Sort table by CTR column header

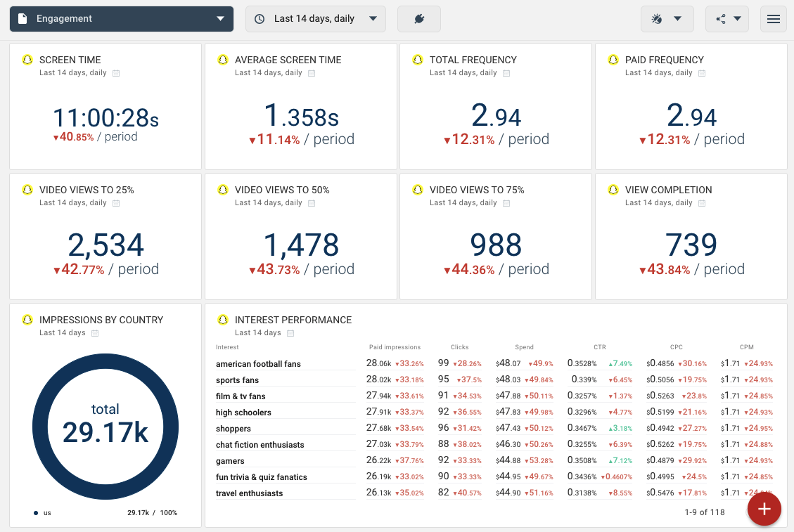click(600, 347)
